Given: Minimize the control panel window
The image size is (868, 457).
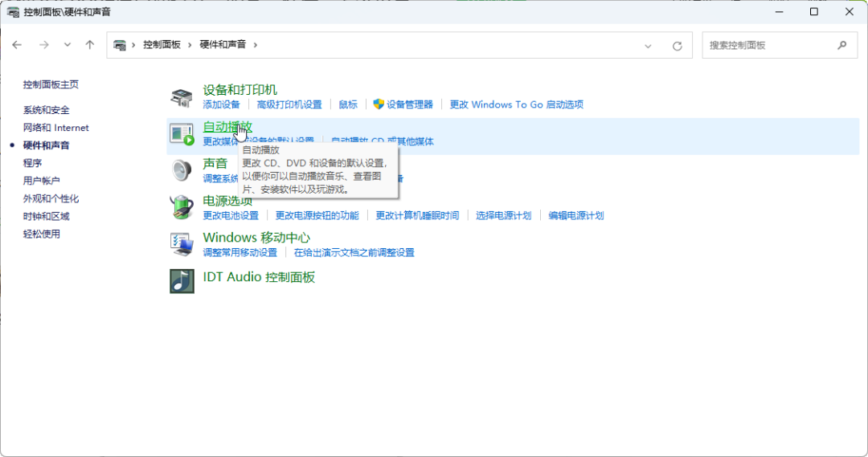Looking at the screenshot, I should [x=779, y=11].
